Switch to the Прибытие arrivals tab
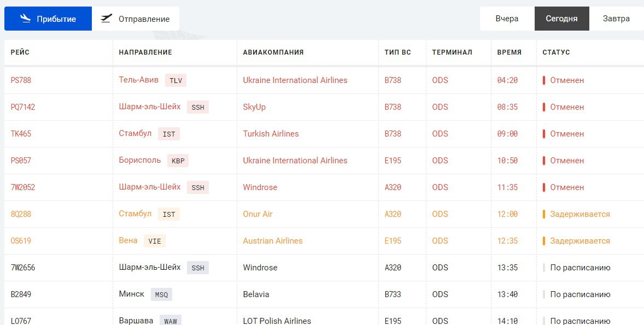The image size is (644, 325). (x=48, y=19)
